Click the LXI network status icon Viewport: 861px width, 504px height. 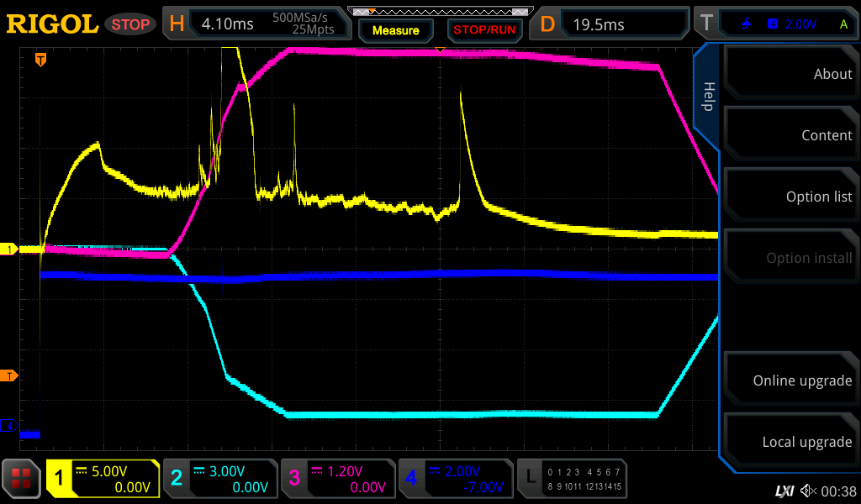tap(784, 490)
